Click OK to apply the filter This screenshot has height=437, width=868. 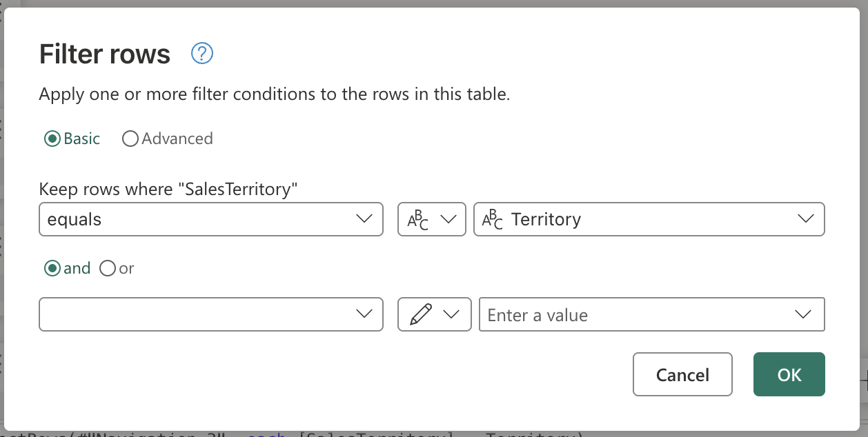point(789,374)
